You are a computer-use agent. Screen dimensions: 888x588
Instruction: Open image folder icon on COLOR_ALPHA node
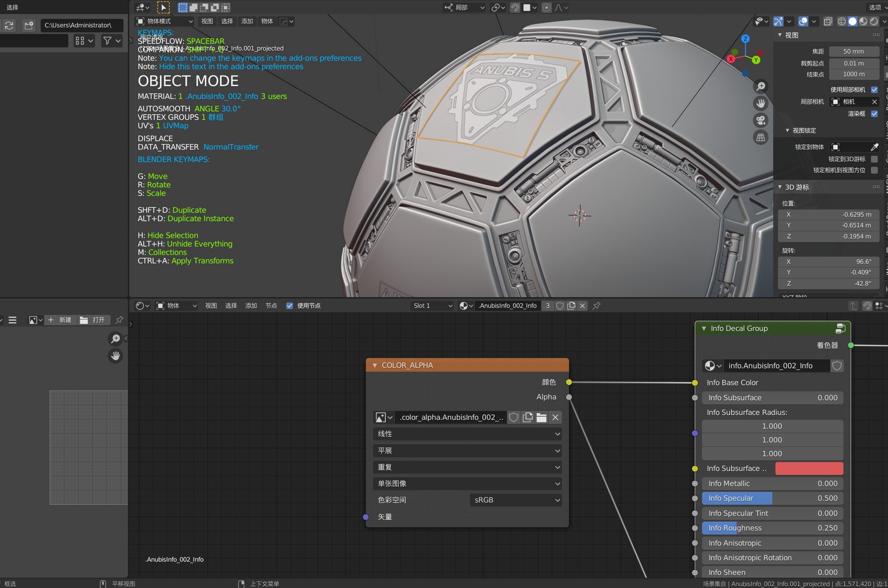542,418
